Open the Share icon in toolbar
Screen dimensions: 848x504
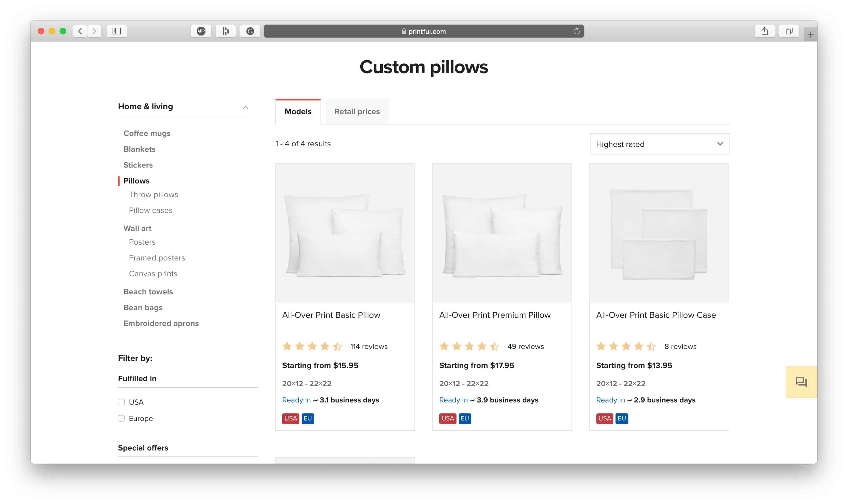coord(764,31)
